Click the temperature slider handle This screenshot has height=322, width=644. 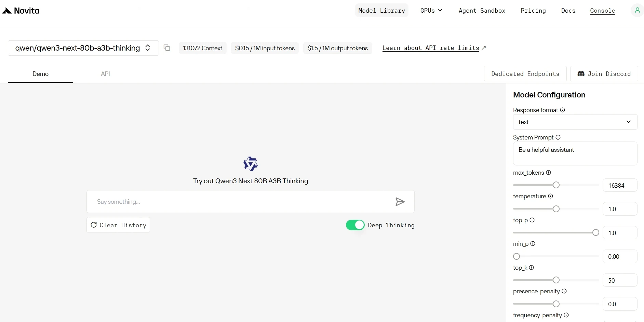[x=556, y=209]
